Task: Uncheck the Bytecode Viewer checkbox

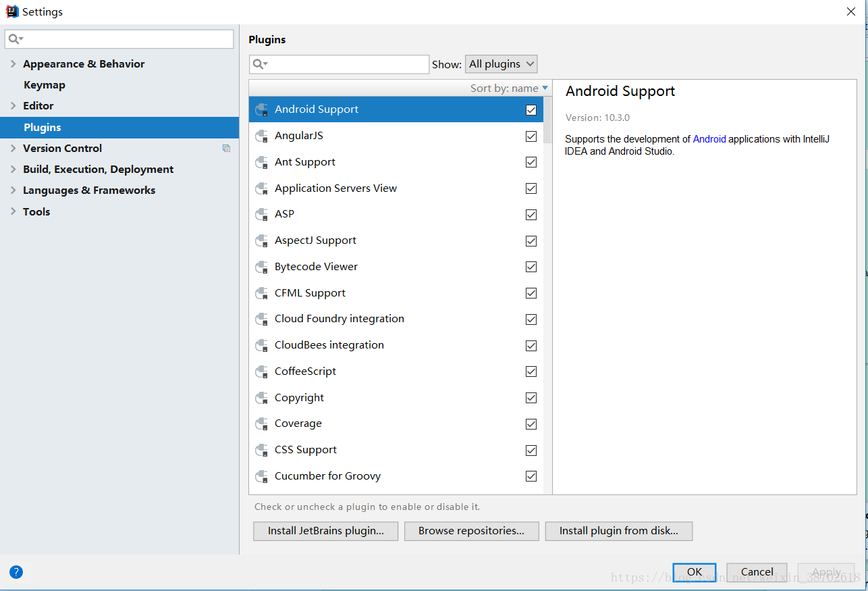Action: click(x=531, y=267)
